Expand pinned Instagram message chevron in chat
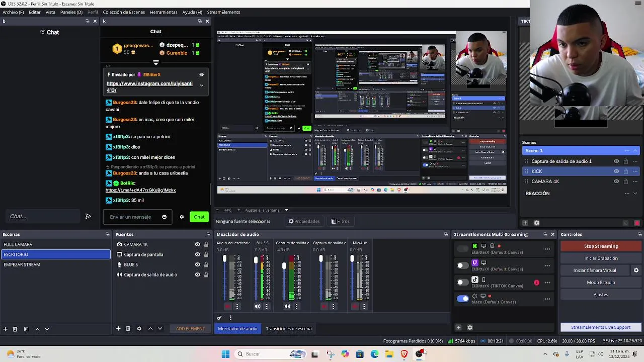Viewport: 644px width, 362px height. coord(201,85)
